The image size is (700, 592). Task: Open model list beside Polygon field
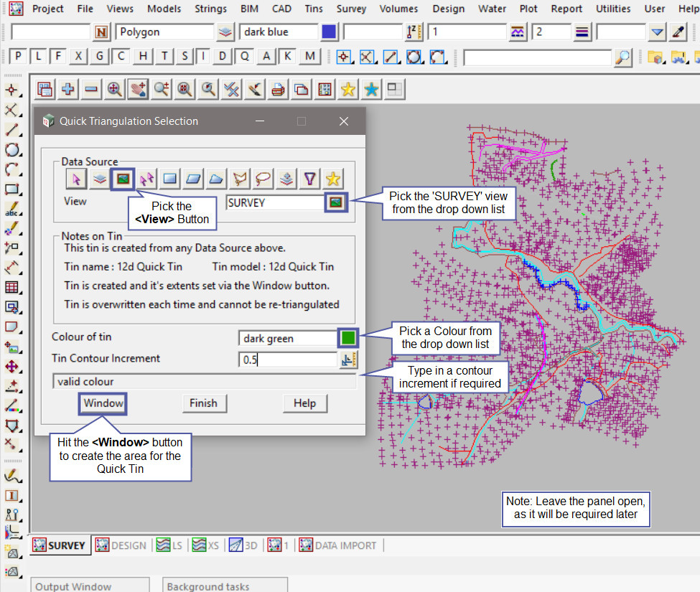point(225,32)
